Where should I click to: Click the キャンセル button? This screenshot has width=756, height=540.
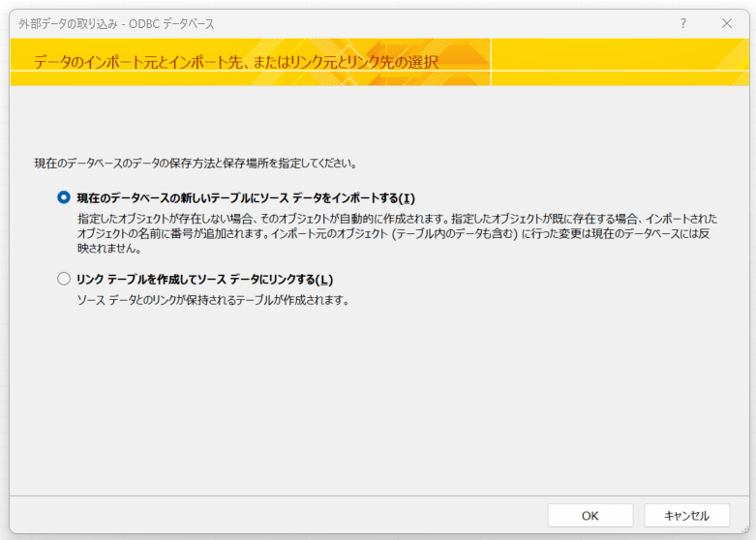pyautogui.click(x=687, y=516)
